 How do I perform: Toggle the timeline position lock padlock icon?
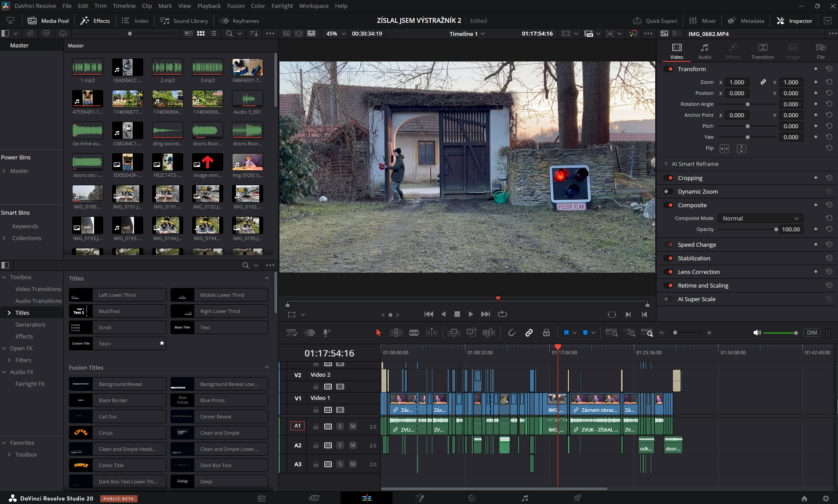coord(546,333)
